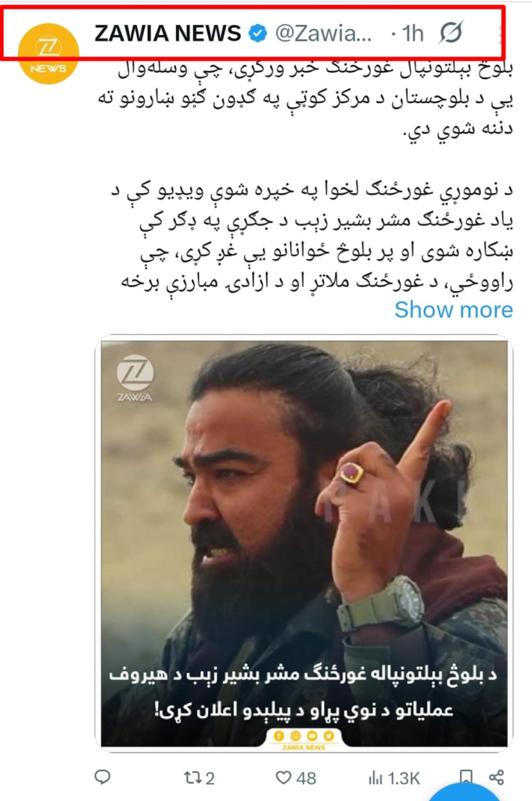Open the 1h timestamp link

tap(413, 34)
